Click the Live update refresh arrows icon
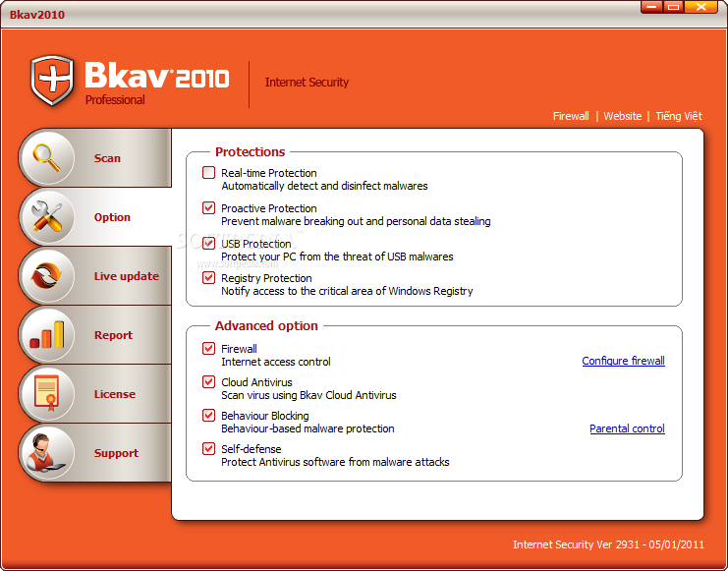This screenshot has width=728, height=571. coord(47,276)
